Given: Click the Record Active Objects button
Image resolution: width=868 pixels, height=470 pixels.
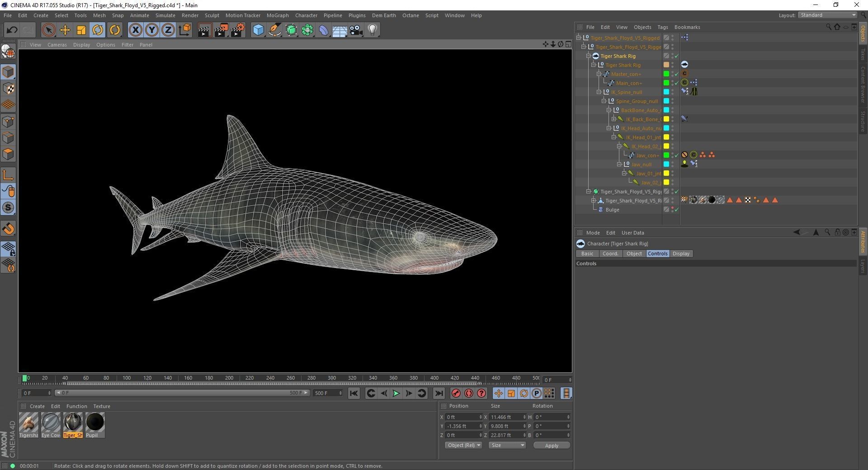Looking at the screenshot, I should tap(456, 394).
